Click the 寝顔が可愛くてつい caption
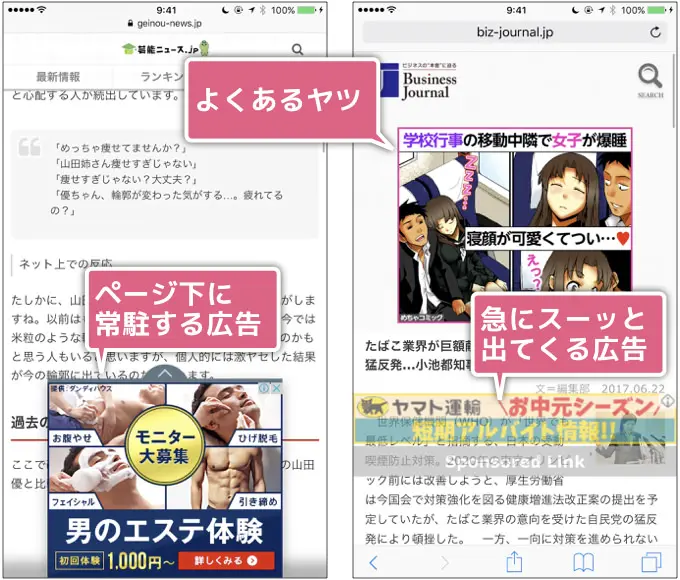 pos(548,238)
